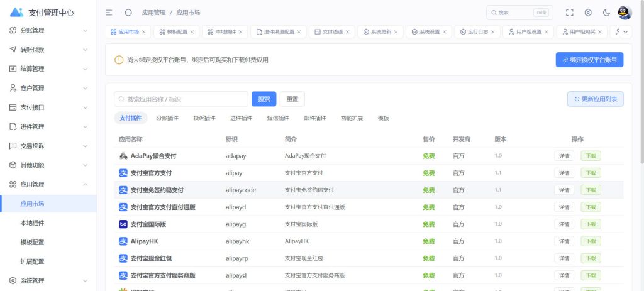644x291 pixels.
Task: Expand the 交易投诉 sidebar menu
Action: (x=85, y=146)
